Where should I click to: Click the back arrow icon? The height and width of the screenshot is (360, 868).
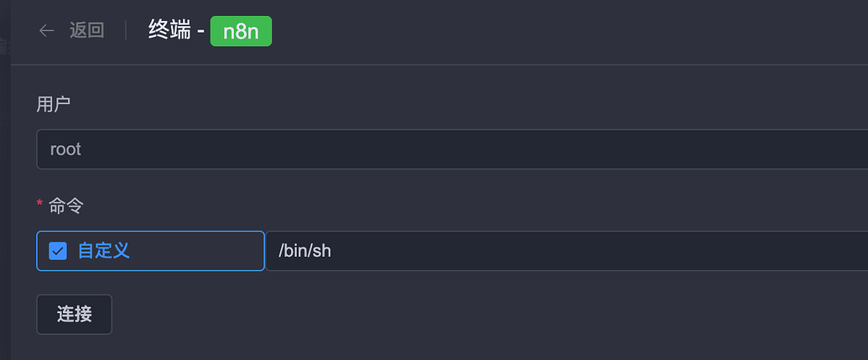tap(47, 31)
